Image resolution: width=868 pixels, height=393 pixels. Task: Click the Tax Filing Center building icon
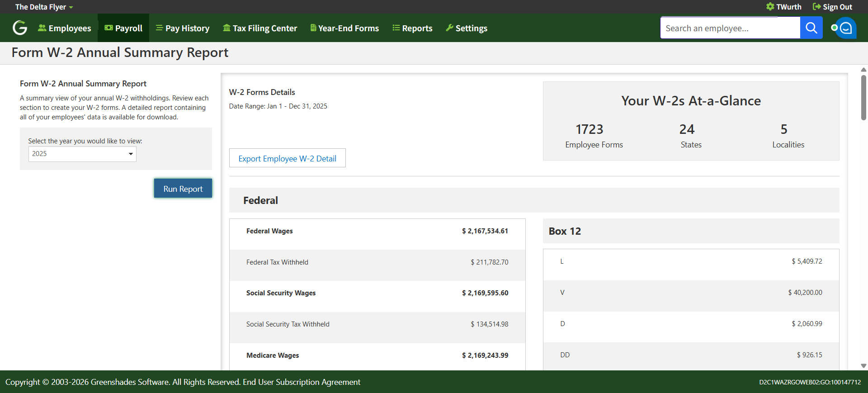[x=226, y=28]
